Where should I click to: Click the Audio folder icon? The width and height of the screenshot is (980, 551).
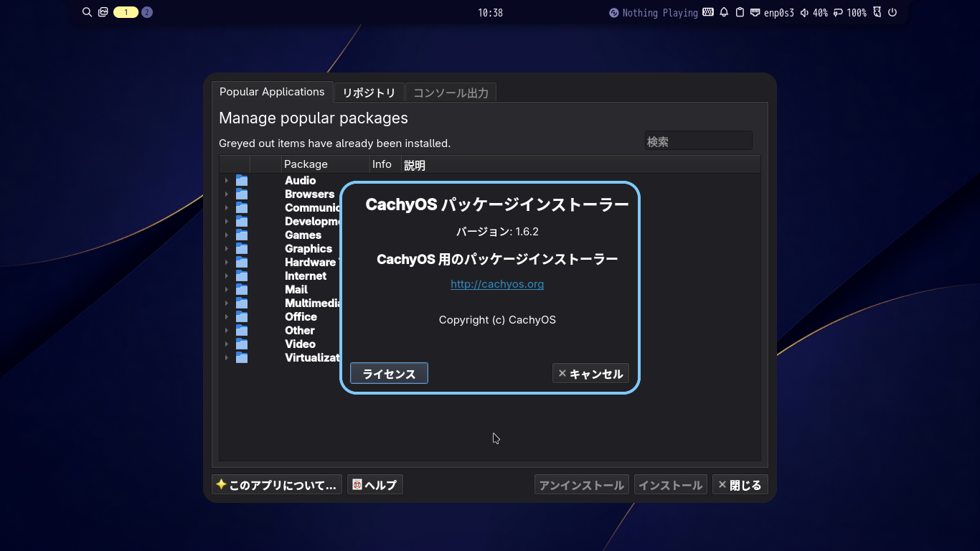242,181
